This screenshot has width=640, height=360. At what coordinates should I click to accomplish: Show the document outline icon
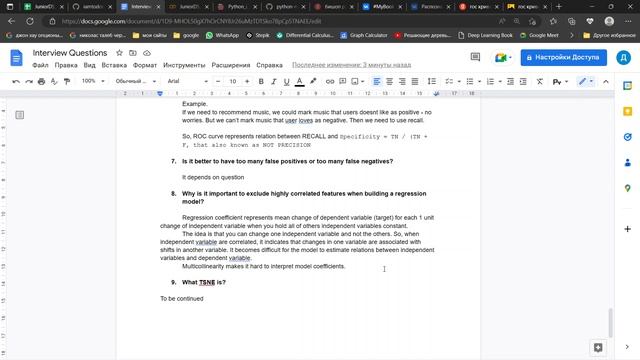click(20, 115)
